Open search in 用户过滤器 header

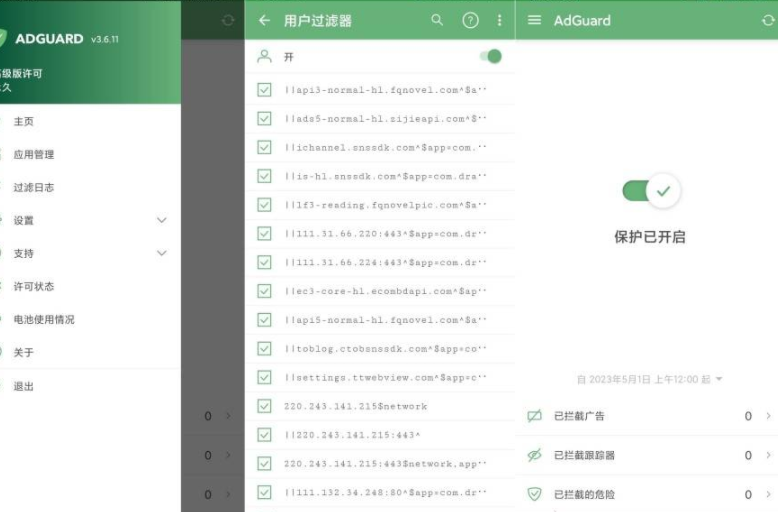[437, 20]
